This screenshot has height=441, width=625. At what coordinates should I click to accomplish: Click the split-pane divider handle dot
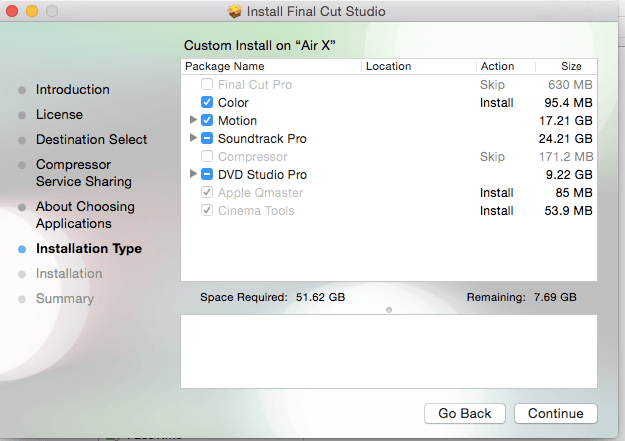tap(388, 310)
